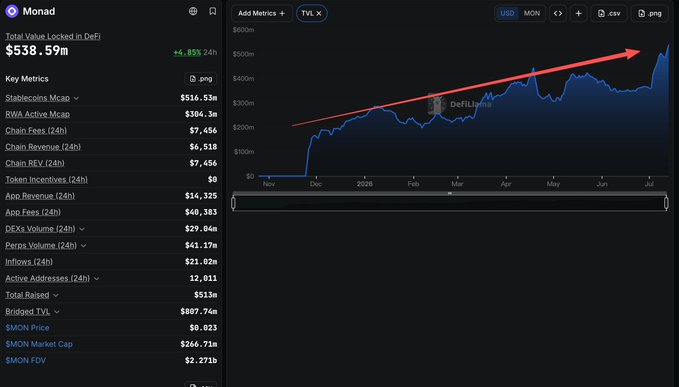Click the Apr label on chart axis
Screen dimensions: 679x387
[506, 184]
